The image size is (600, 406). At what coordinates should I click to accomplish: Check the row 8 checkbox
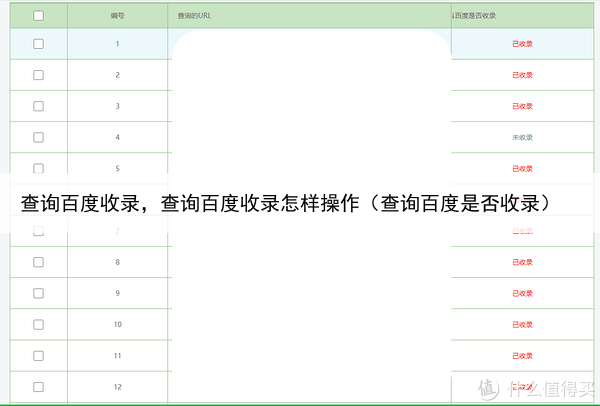click(x=38, y=262)
